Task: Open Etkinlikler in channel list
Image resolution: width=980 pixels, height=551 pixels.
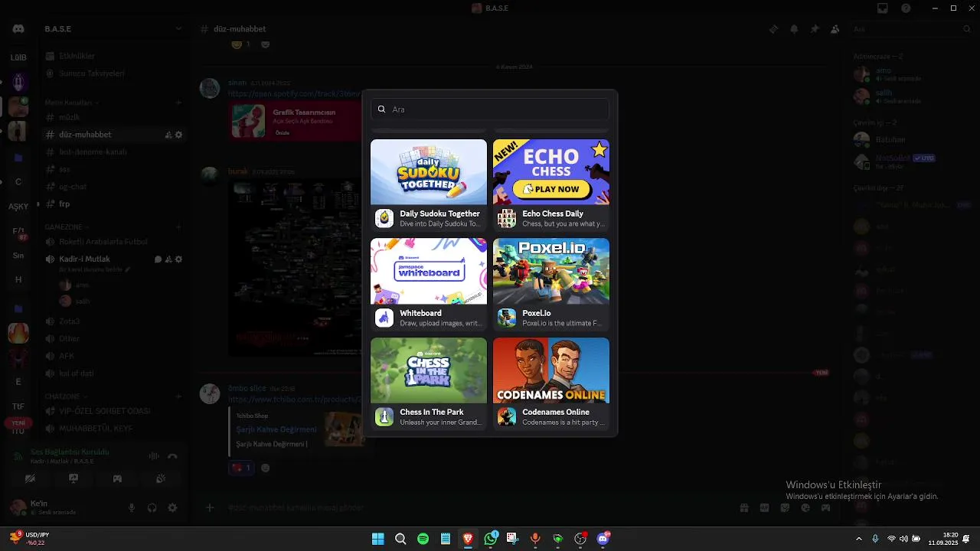Action: [x=114, y=56]
